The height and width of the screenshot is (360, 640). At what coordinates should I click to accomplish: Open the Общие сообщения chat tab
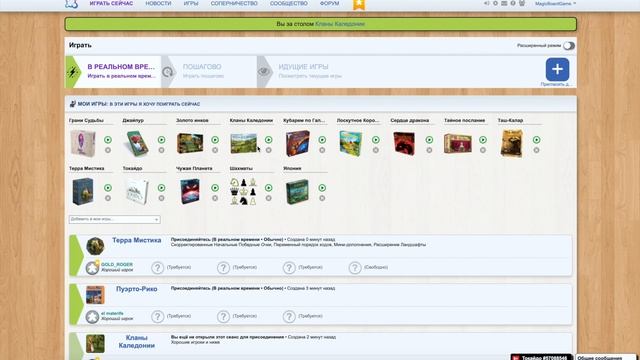pyautogui.click(x=606, y=357)
